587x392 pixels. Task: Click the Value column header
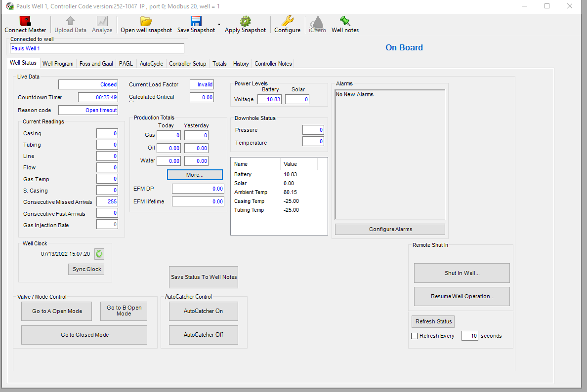[x=299, y=164]
